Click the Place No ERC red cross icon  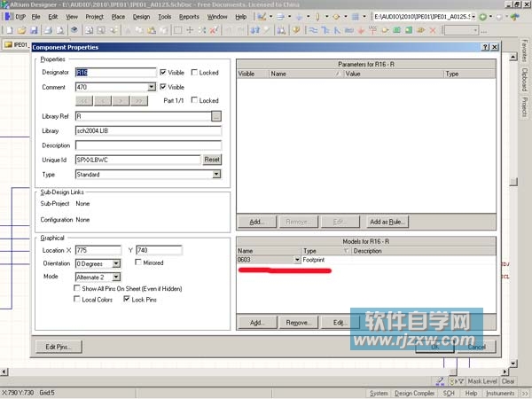pyautogui.click(x=433, y=30)
